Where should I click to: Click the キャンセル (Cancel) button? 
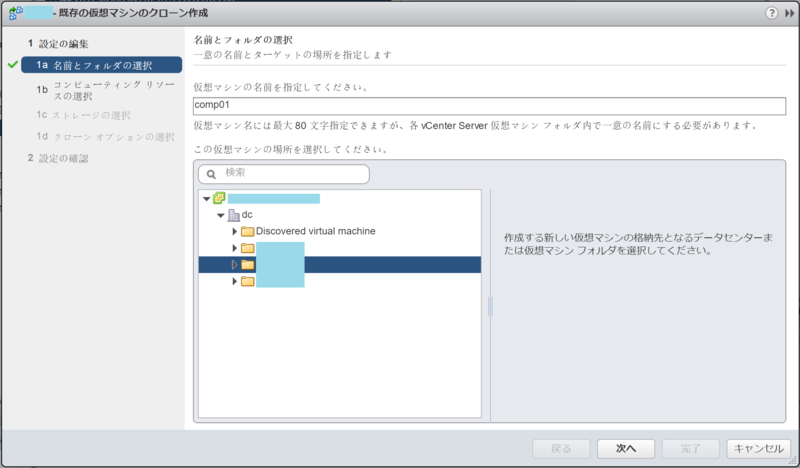coord(759,449)
